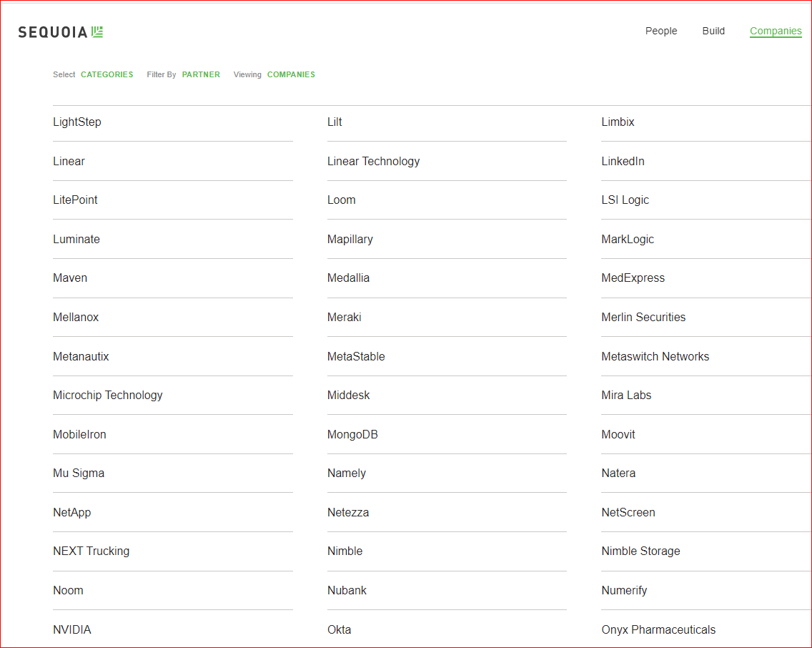Click on Microchip Technology

108,396
